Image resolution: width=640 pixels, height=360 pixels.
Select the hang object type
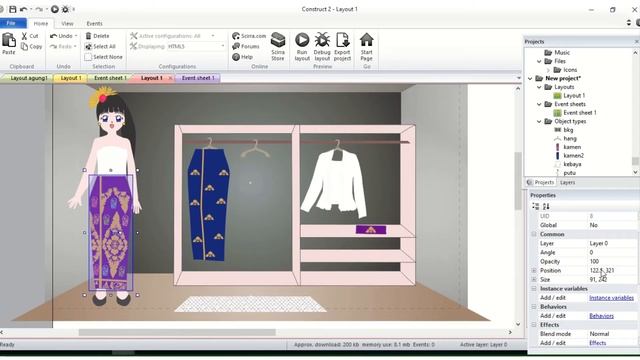point(570,138)
